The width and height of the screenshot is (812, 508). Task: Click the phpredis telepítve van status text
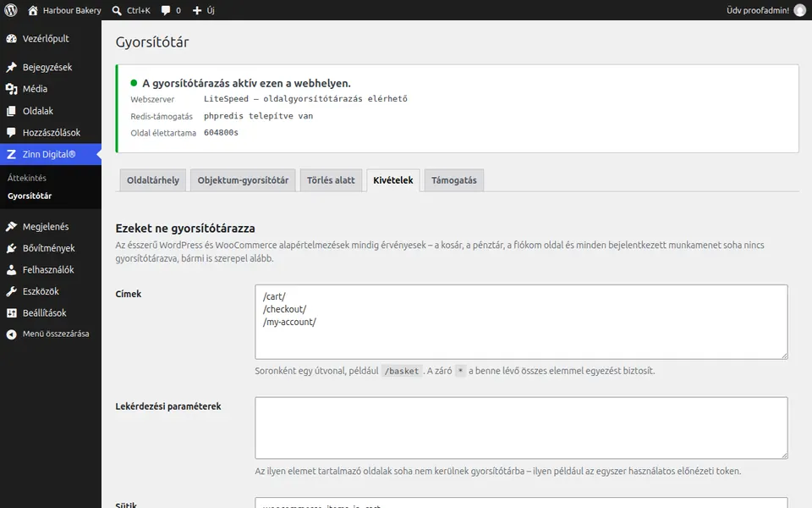pos(259,116)
